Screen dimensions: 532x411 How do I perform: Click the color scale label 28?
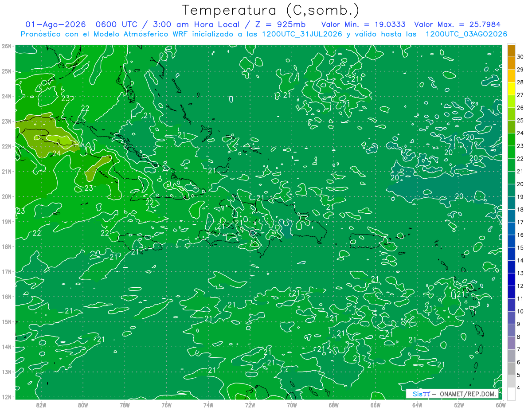pos(520,82)
